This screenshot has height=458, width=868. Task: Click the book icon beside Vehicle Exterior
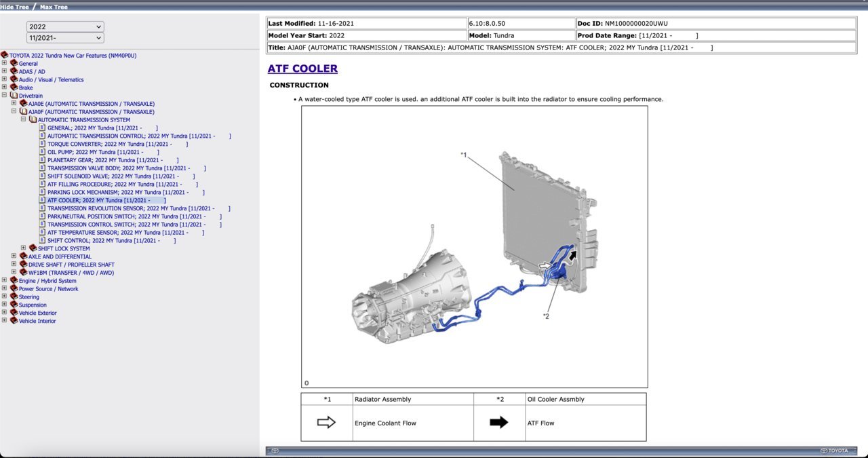click(14, 313)
